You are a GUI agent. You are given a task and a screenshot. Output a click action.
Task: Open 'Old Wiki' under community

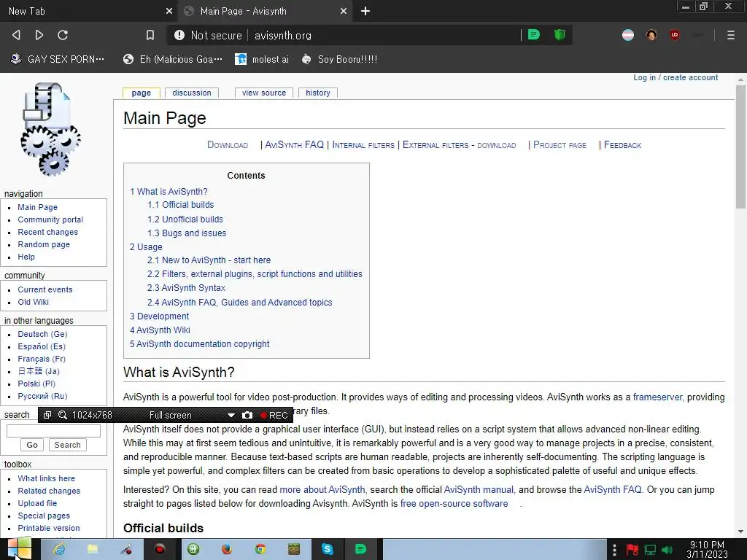(x=33, y=302)
